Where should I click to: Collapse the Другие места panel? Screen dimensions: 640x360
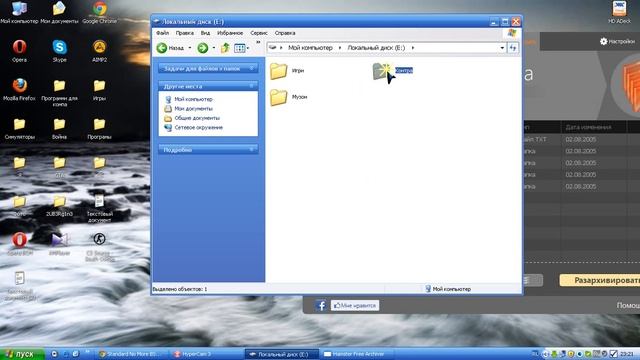tap(251, 87)
